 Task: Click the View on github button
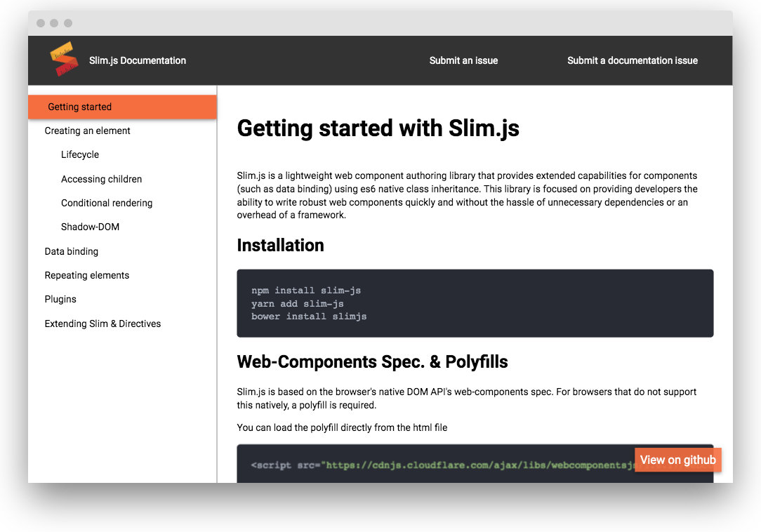[x=678, y=460]
